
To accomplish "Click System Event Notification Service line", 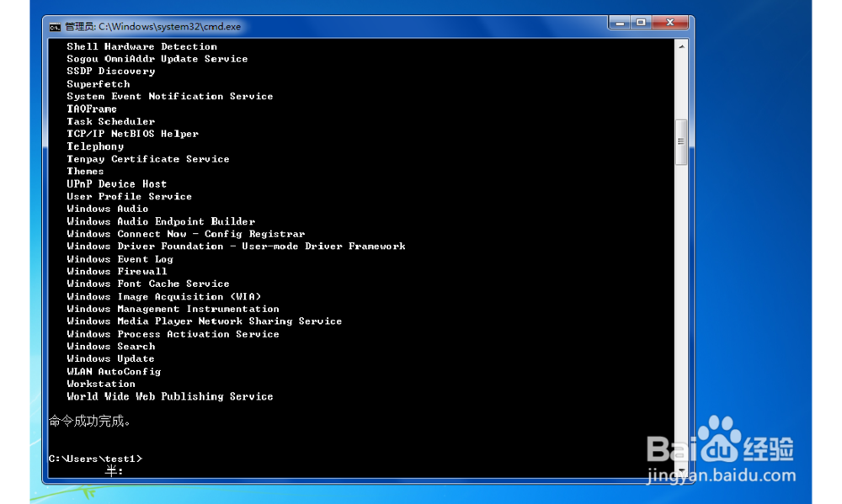I will [170, 97].
